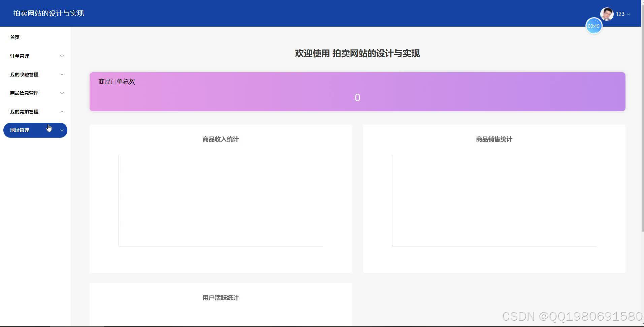Open the 首页 home item in sidebar
The image size is (644, 327).
15,37
